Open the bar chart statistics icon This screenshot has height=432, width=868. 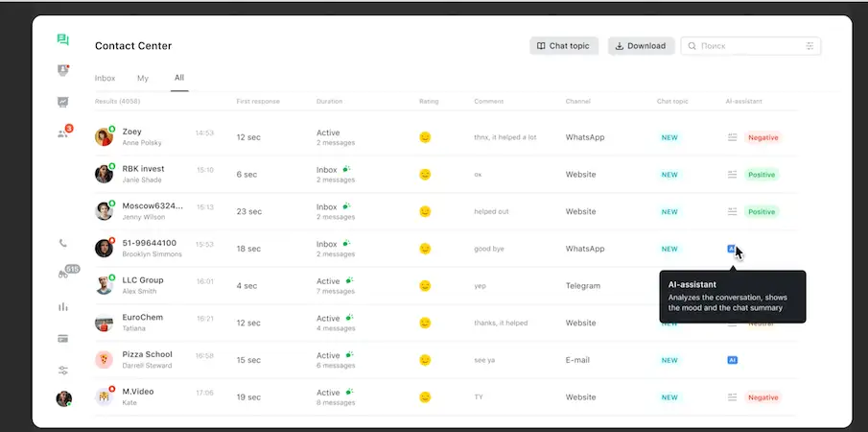point(62,307)
